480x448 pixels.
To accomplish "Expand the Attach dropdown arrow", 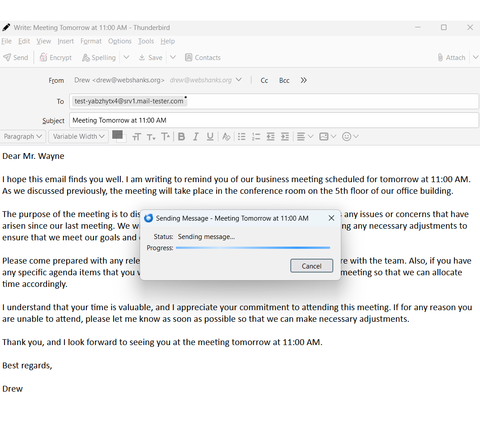I will (x=476, y=57).
